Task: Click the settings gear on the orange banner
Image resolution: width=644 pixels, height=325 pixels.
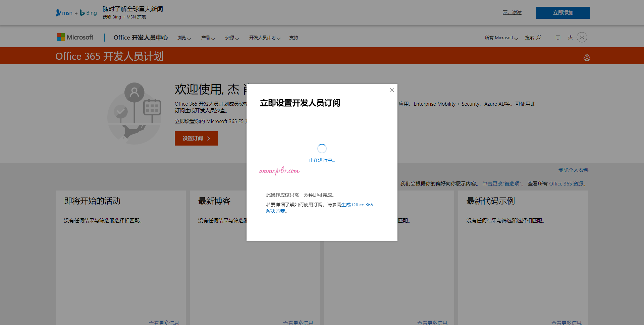Action: pos(587,57)
